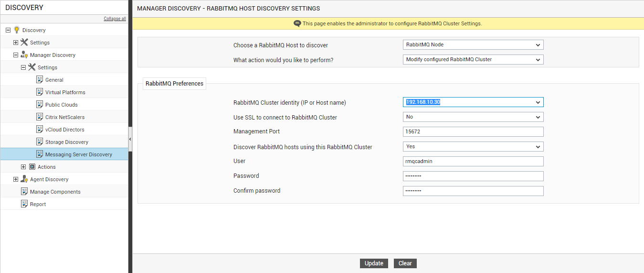This screenshot has height=273, width=644.
Task: Click the Agent Discovery tree label
Action: tap(49, 179)
